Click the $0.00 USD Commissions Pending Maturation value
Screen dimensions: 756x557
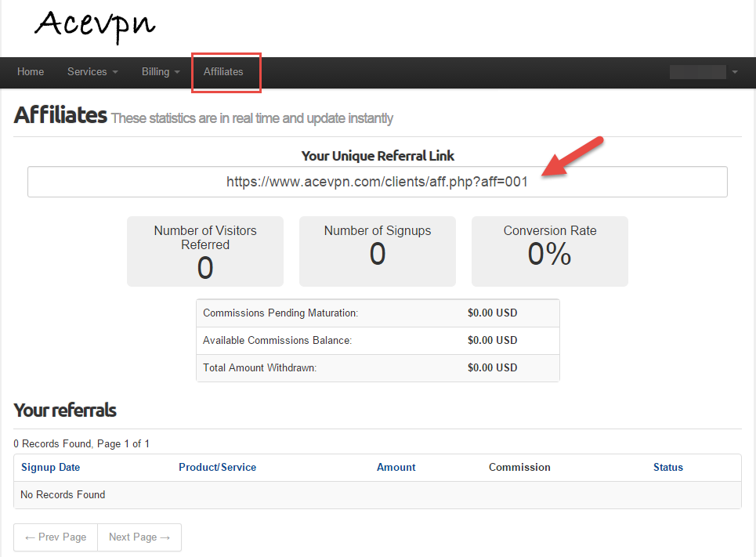tap(492, 313)
